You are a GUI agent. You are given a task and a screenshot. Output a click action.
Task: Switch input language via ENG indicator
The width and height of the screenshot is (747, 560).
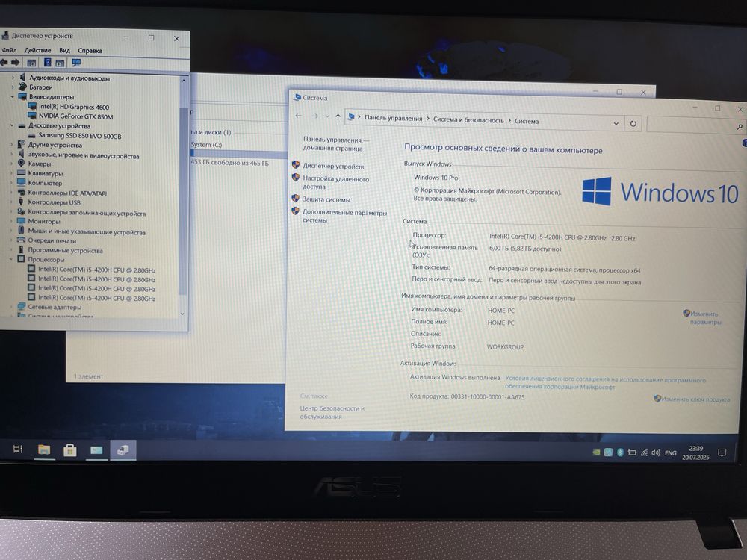tap(670, 453)
